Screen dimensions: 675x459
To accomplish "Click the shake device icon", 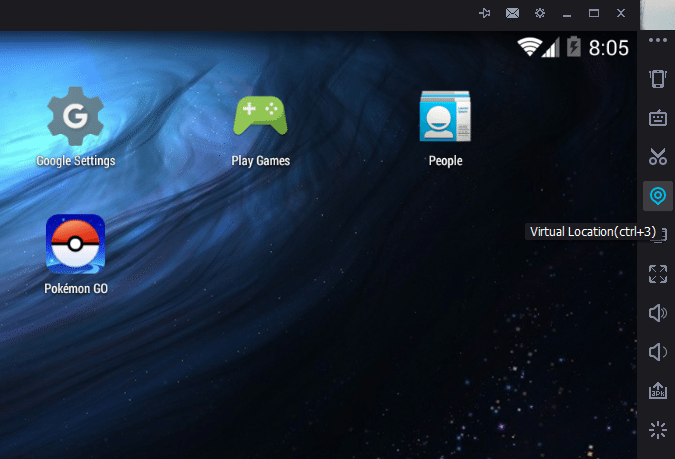I will 657,79.
